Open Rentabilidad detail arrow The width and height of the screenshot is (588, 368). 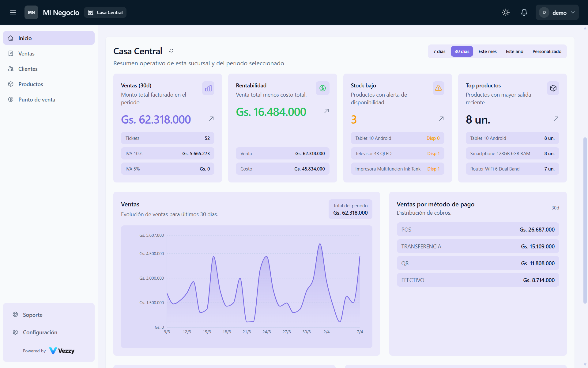pos(326,111)
